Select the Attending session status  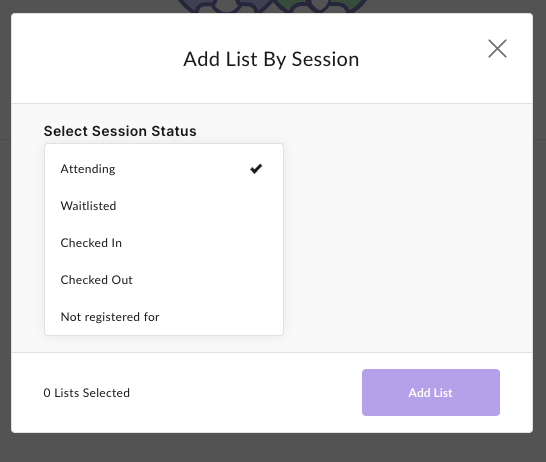point(164,169)
